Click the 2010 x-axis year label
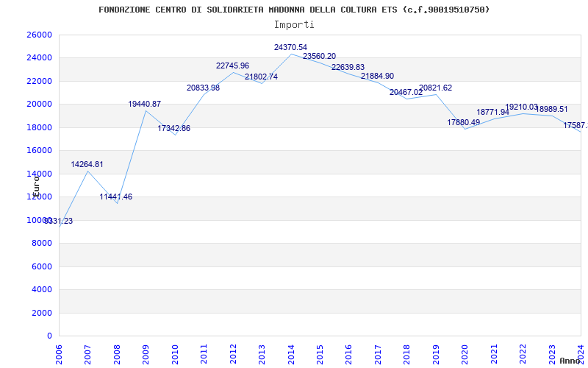 (175, 354)
